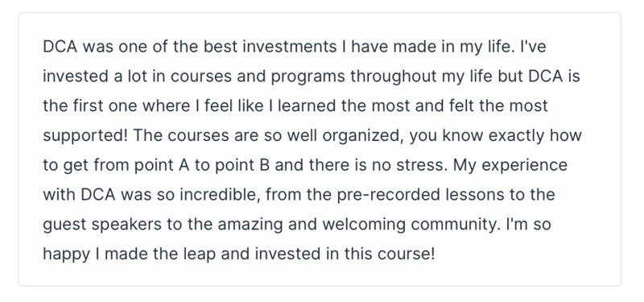Click the words "you know exactly how"

(x=495, y=136)
